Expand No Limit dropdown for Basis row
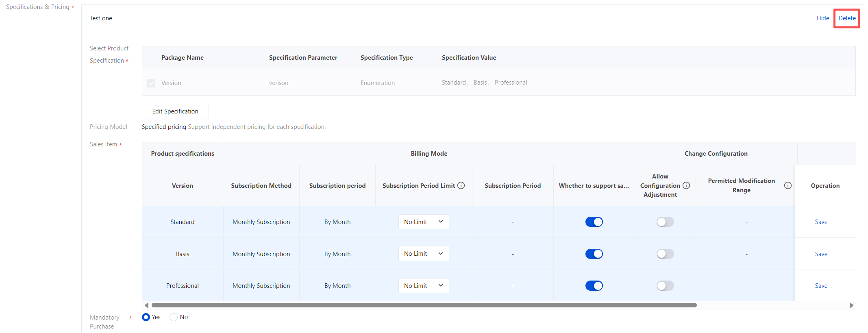868x333 pixels. click(423, 254)
